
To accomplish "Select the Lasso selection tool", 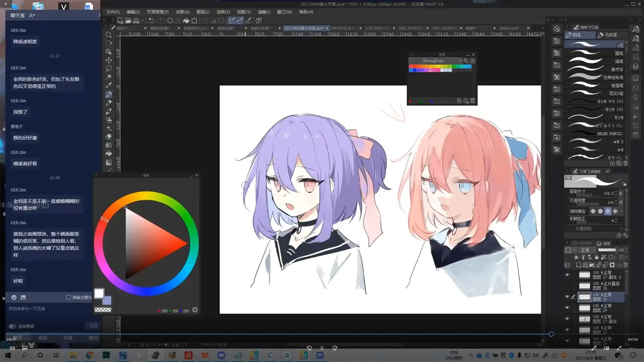I will (109, 68).
